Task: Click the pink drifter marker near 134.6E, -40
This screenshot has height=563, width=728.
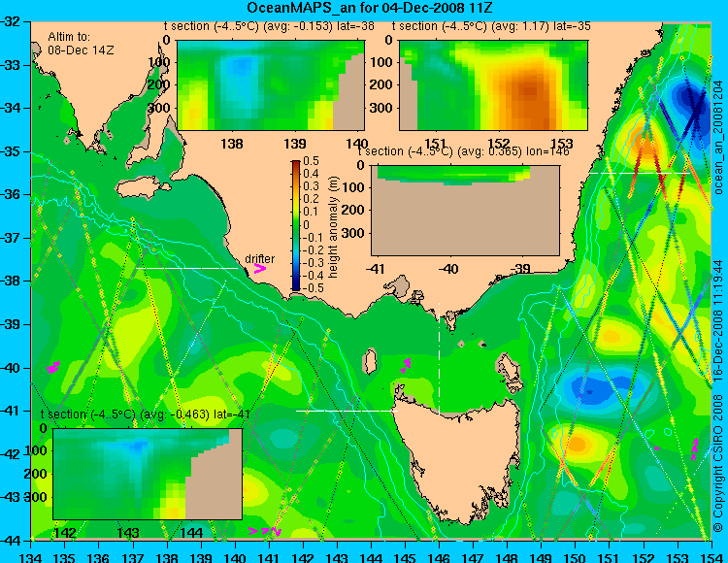Action: [x=53, y=366]
